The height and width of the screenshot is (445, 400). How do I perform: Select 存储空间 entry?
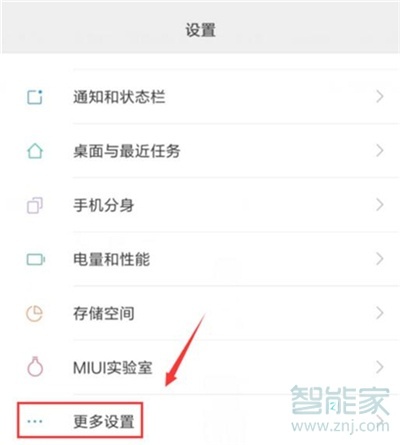(200, 313)
